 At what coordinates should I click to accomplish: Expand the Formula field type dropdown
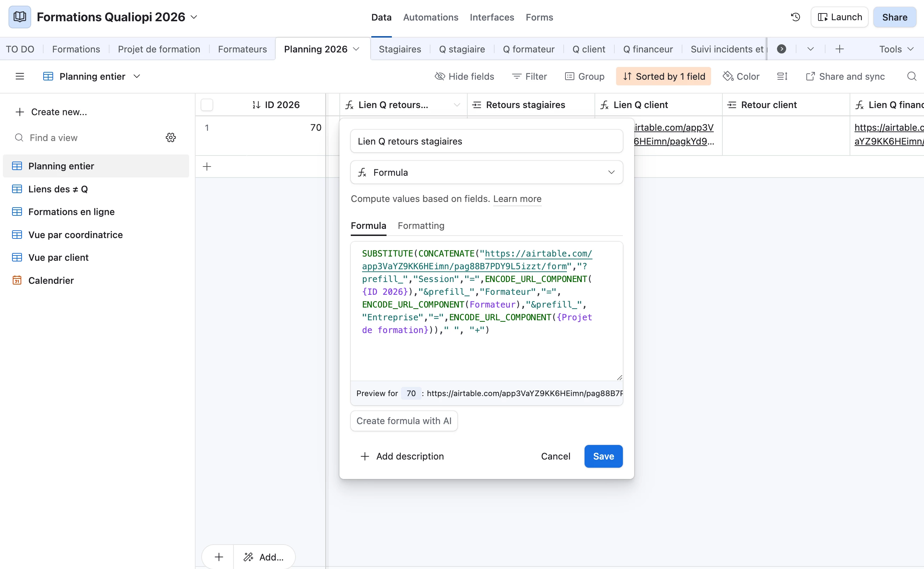point(486,172)
